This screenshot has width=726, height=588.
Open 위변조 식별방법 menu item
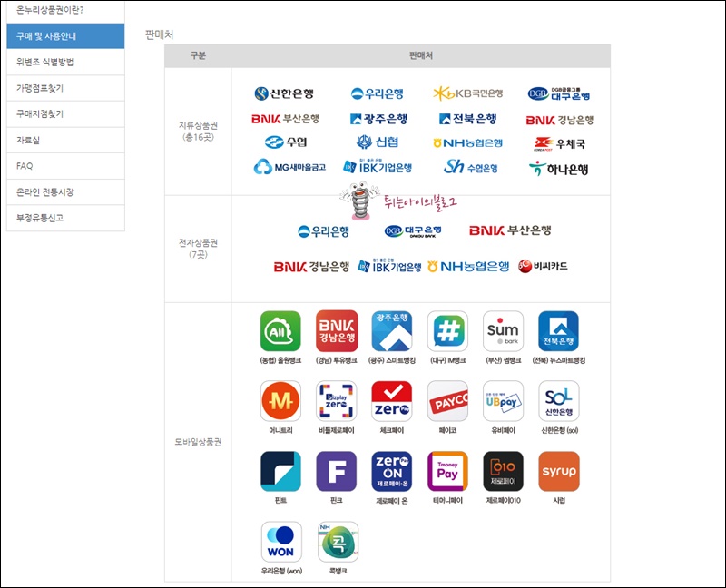65,62
